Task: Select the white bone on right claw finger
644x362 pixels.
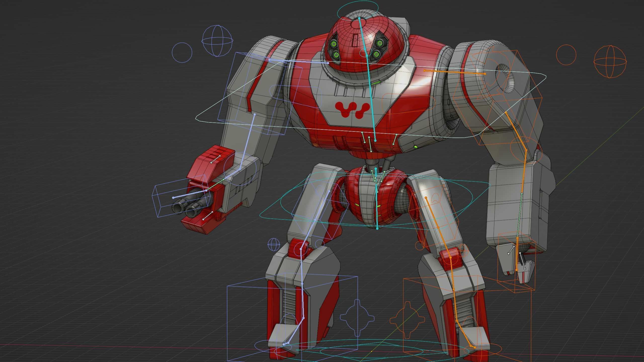Action: [x=522, y=261]
